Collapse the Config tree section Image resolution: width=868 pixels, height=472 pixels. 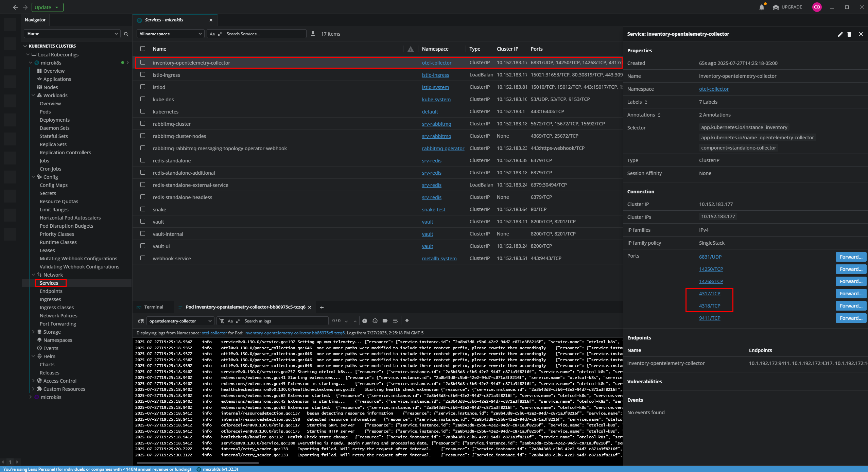[33, 177]
